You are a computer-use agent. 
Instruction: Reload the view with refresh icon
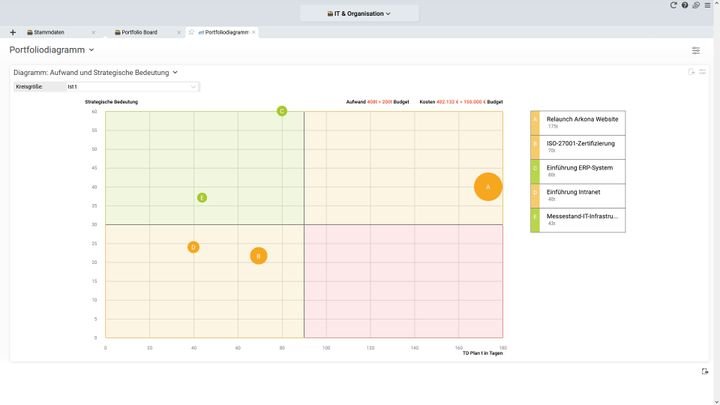(673, 5)
